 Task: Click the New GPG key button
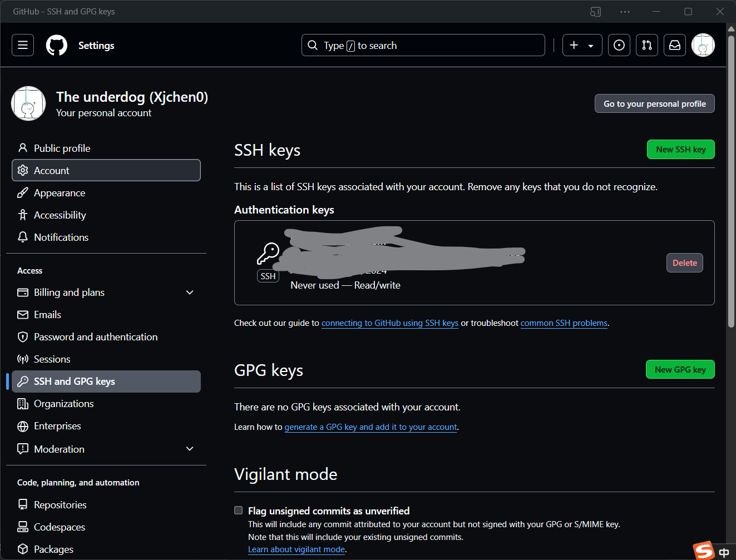[x=680, y=370]
